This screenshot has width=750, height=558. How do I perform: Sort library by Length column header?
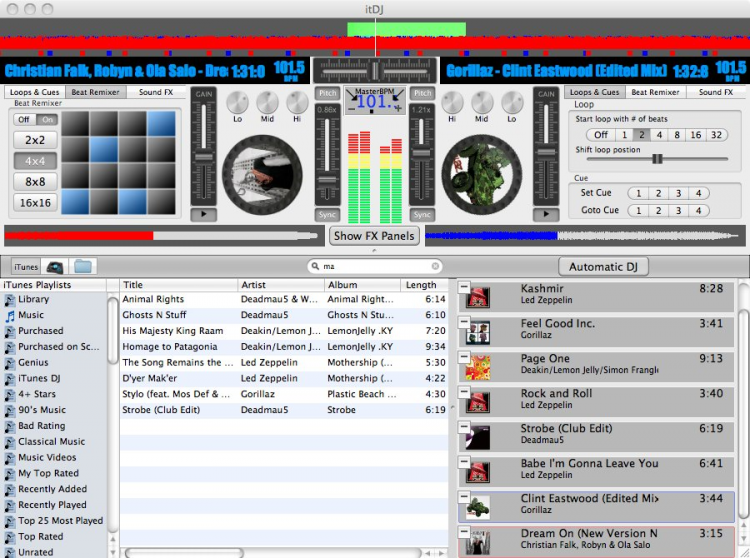[424, 285]
